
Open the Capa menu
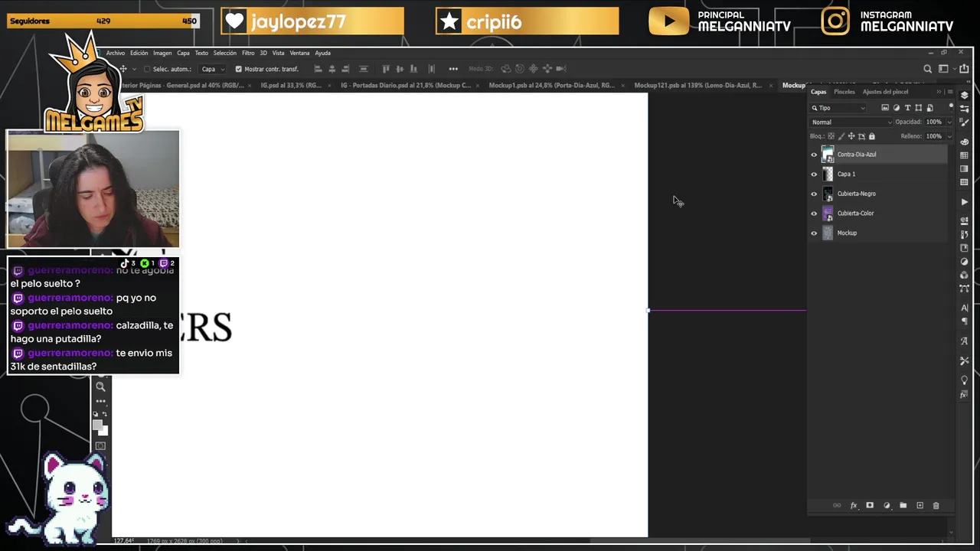click(x=183, y=53)
